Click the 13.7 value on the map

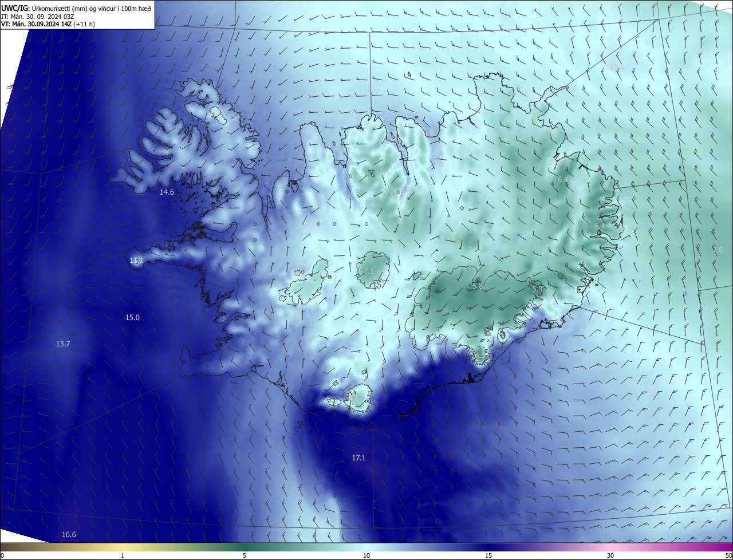pos(63,344)
